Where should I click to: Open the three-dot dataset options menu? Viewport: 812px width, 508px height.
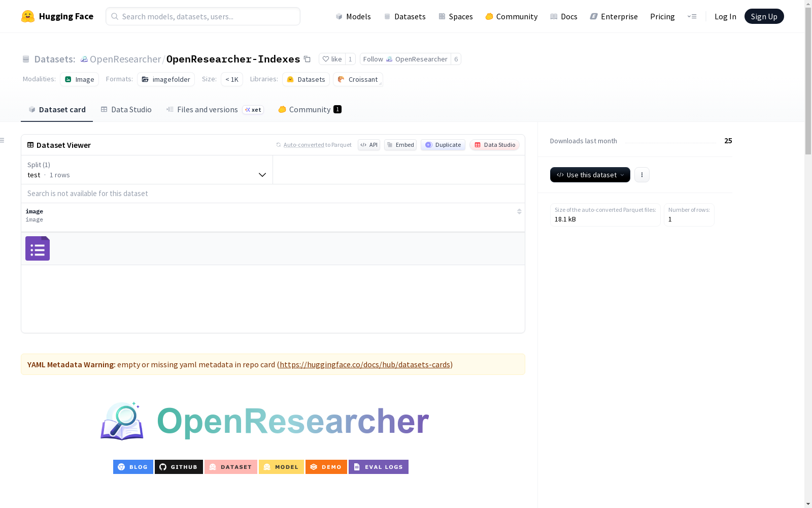(642, 175)
